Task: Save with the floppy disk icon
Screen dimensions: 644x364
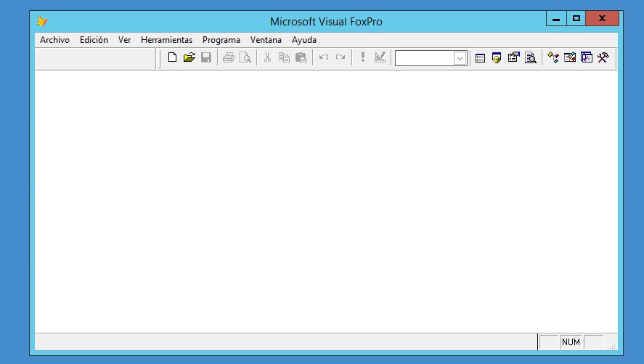Action: 206,57
